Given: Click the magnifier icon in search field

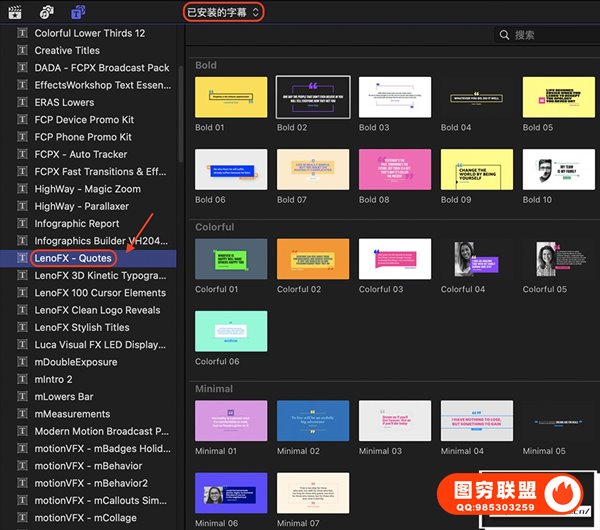Looking at the screenshot, I should click(x=504, y=35).
